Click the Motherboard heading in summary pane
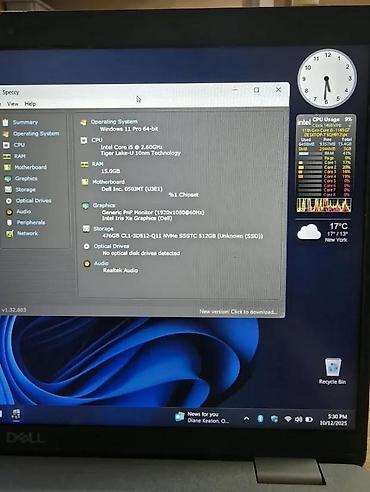Image resolution: width=370 pixels, height=492 pixels. point(108,182)
